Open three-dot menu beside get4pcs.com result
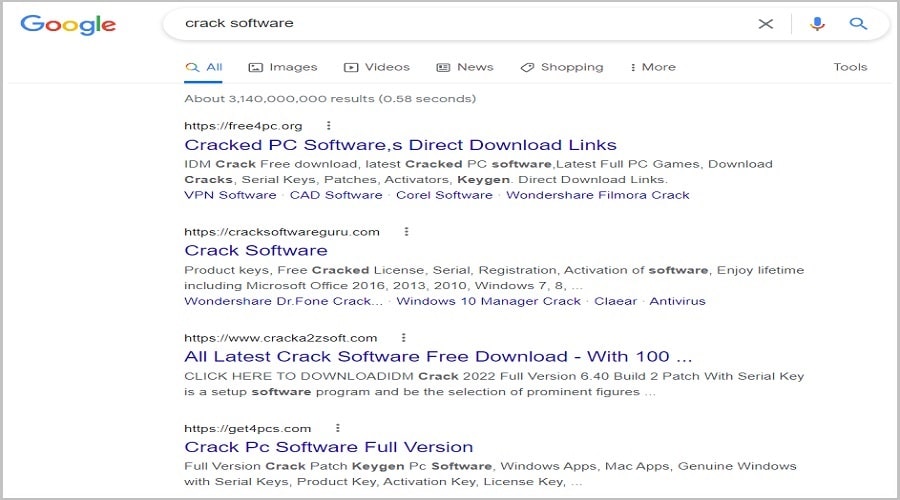 point(336,428)
